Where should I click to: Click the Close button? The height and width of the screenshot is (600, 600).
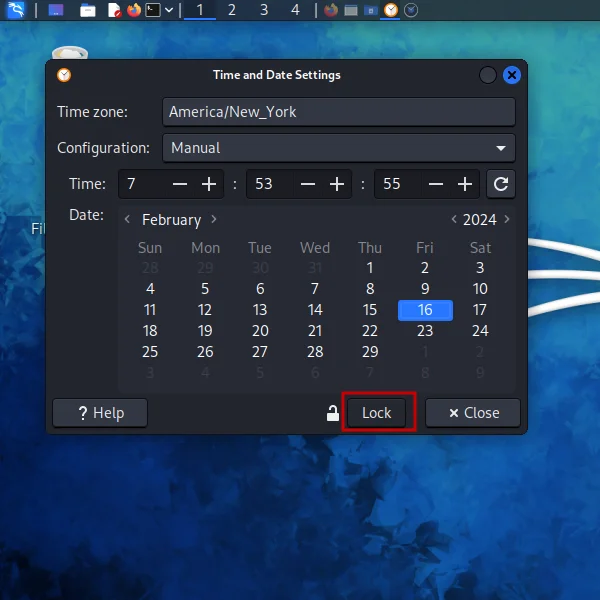click(473, 413)
